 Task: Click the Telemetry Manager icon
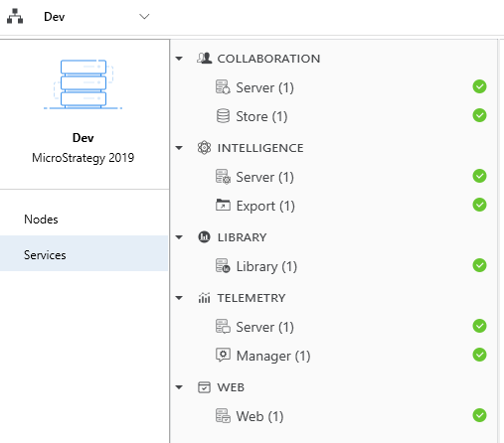click(223, 355)
